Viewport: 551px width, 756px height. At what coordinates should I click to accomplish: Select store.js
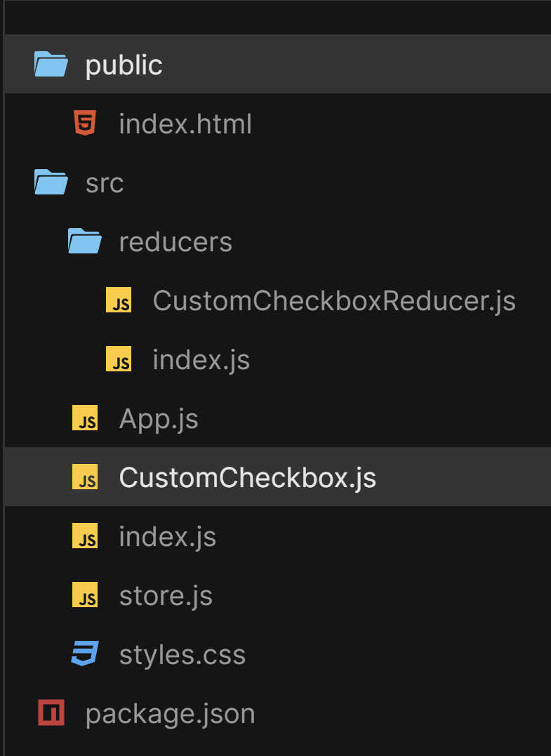click(x=166, y=595)
